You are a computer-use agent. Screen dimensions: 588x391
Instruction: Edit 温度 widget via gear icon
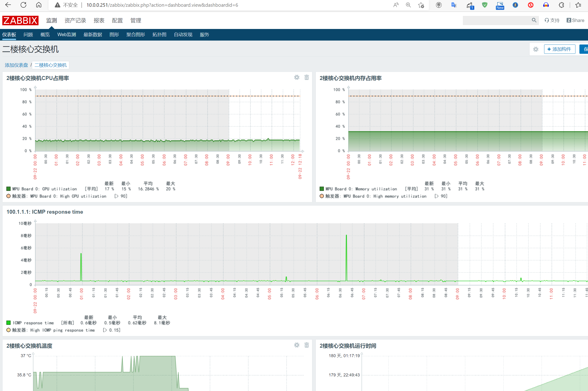(x=297, y=345)
